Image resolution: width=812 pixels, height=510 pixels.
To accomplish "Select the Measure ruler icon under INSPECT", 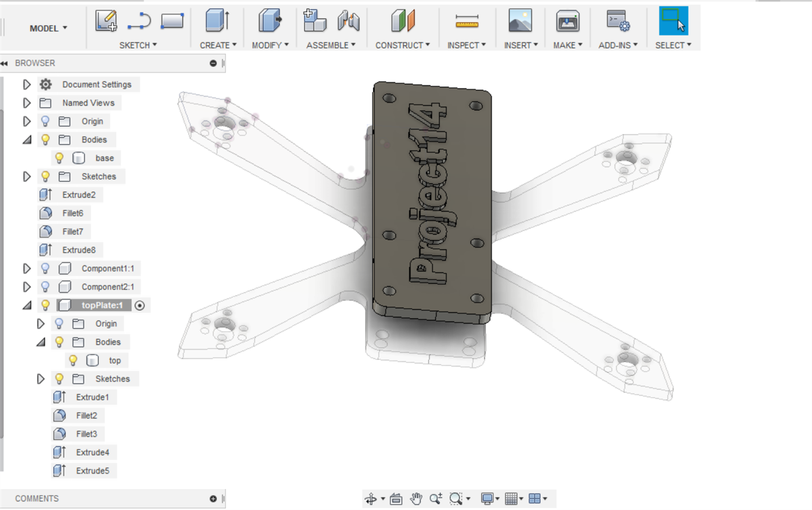I will point(466,22).
